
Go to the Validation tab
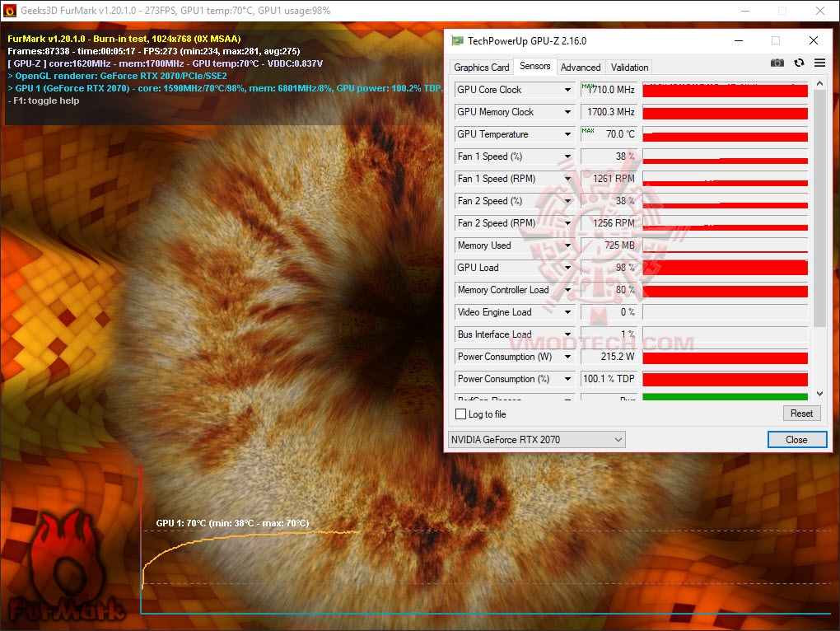pyautogui.click(x=629, y=67)
